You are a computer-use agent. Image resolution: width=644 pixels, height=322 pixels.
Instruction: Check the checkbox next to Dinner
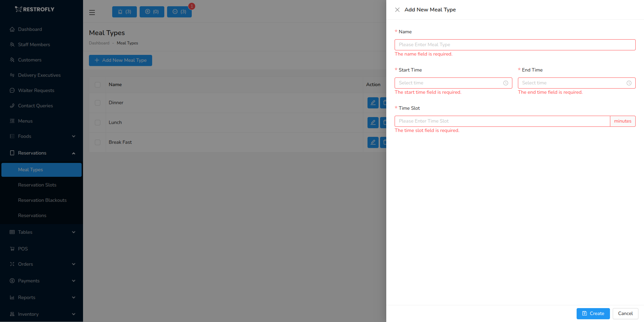point(97,103)
